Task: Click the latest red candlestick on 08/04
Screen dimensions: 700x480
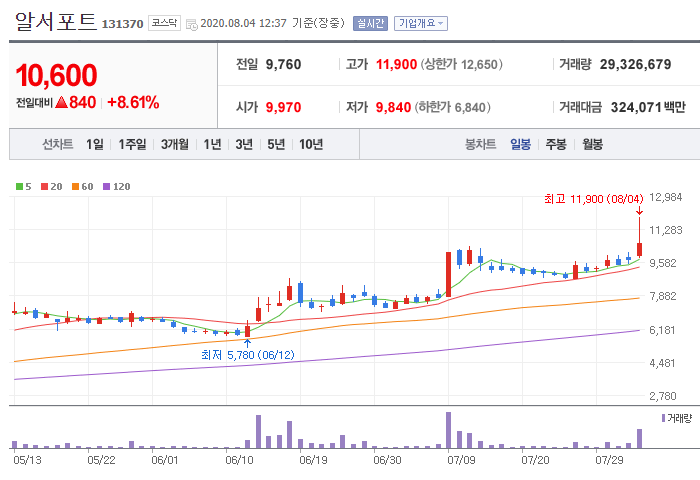Action: click(x=639, y=249)
